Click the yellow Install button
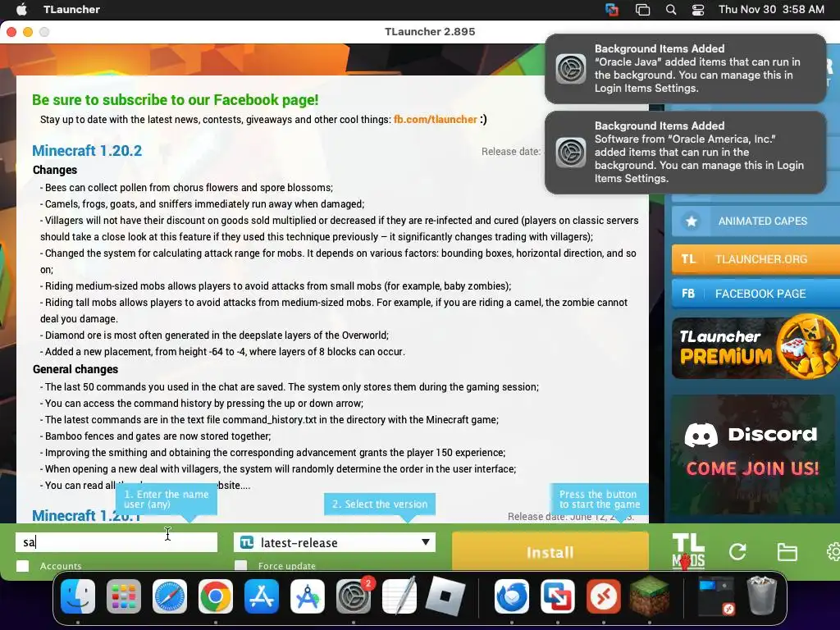This screenshot has width=840, height=630. pyautogui.click(x=550, y=551)
